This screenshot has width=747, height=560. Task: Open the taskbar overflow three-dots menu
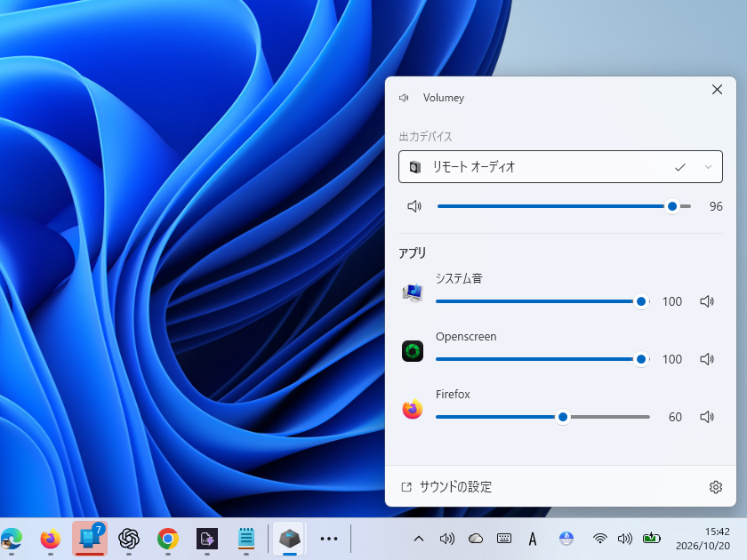329,539
